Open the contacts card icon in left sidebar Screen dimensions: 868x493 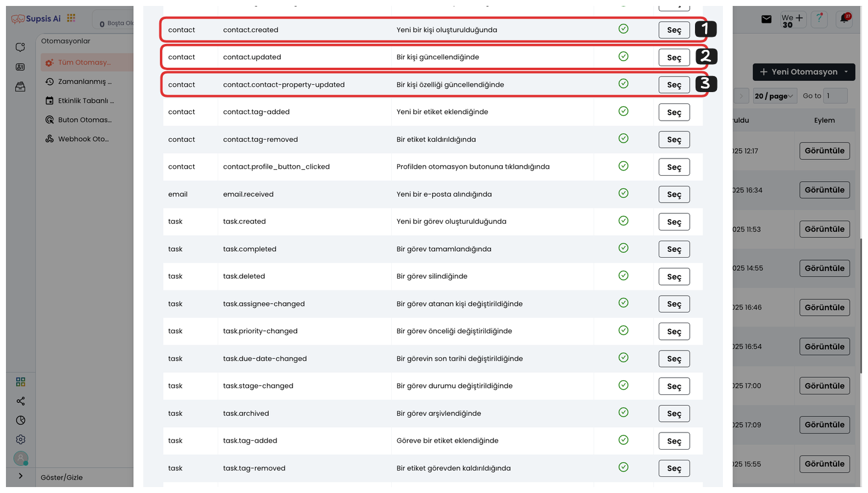(x=20, y=67)
